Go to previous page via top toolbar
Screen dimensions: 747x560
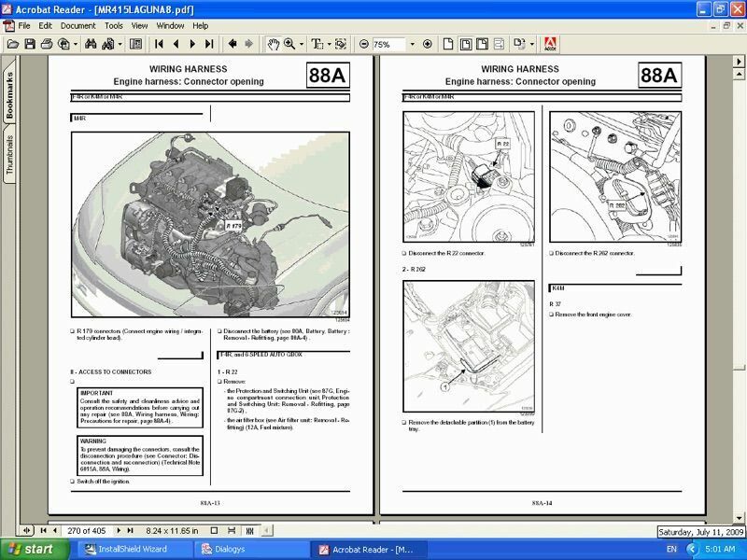176,44
